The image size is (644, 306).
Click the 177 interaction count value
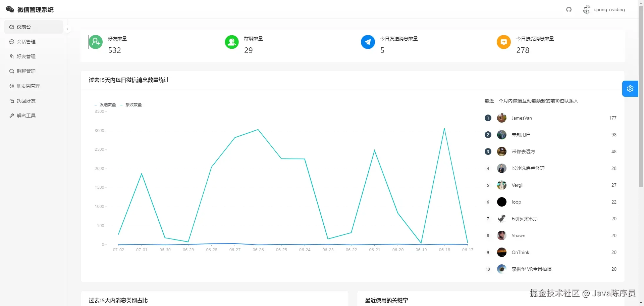[613, 118]
